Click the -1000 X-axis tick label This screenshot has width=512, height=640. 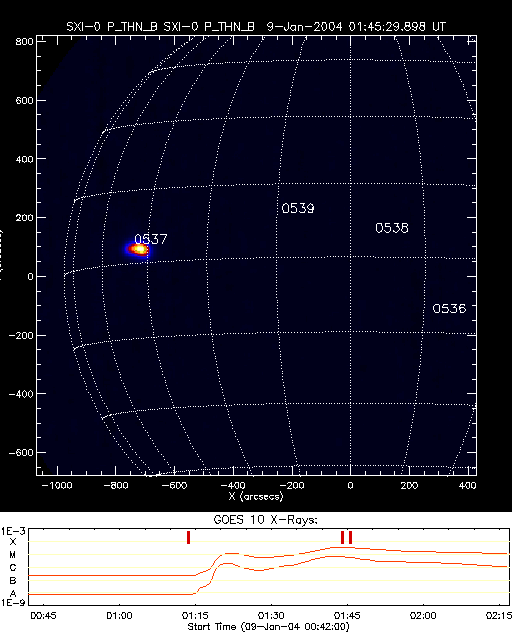pyautogui.click(x=57, y=486)
